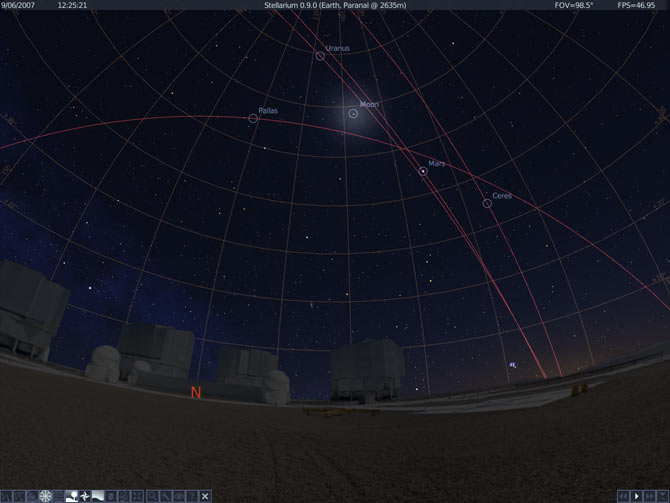Click the increase time speed button
Viewport: 670px width, 503px height.
[650, 496]
